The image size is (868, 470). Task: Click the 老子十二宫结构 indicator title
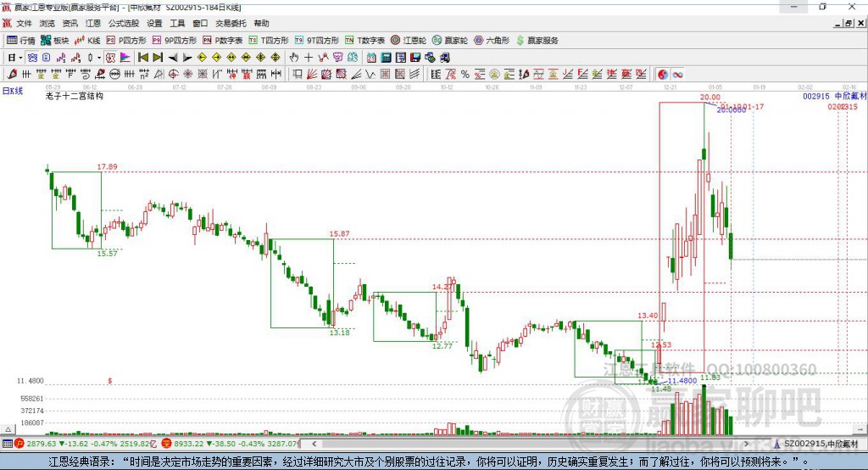pyautogui.click(x=75, y=96)
